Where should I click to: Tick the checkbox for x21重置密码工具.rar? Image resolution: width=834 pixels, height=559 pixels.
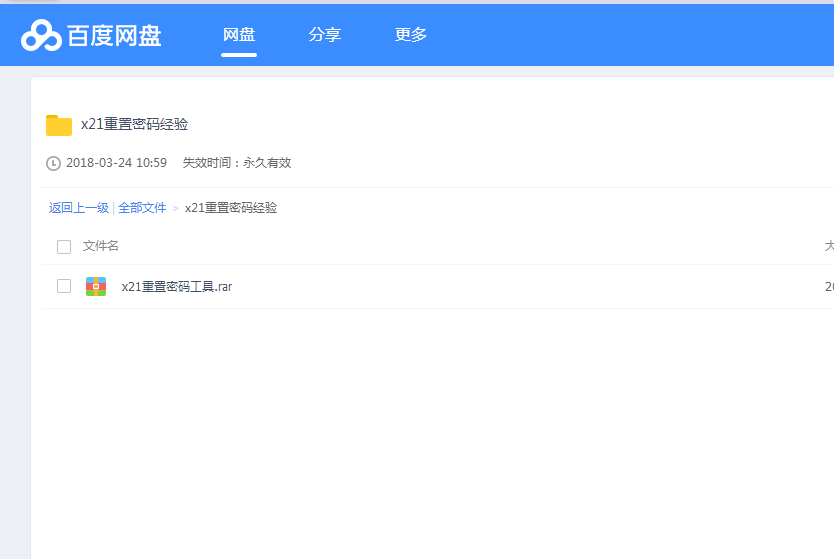point(64,286)
